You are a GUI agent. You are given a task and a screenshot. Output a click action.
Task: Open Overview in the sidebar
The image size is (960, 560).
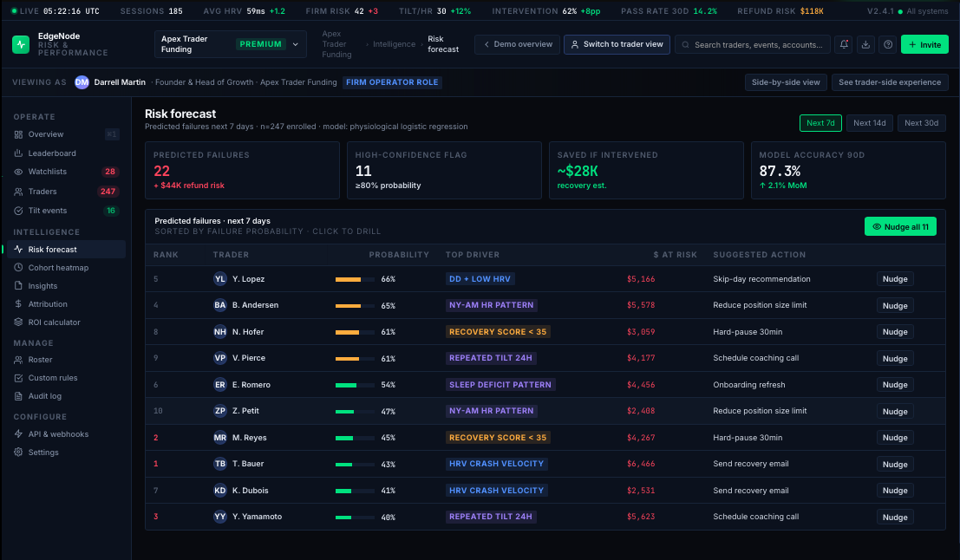[66, 134]
